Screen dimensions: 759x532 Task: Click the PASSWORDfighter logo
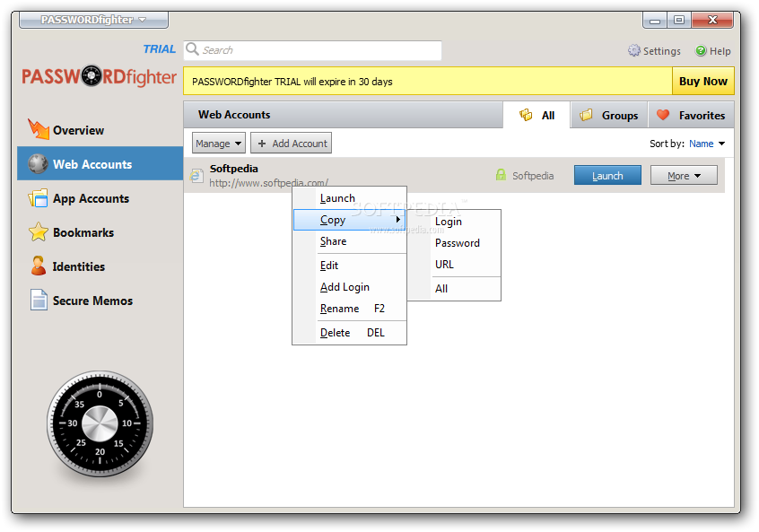coord(99,76)
